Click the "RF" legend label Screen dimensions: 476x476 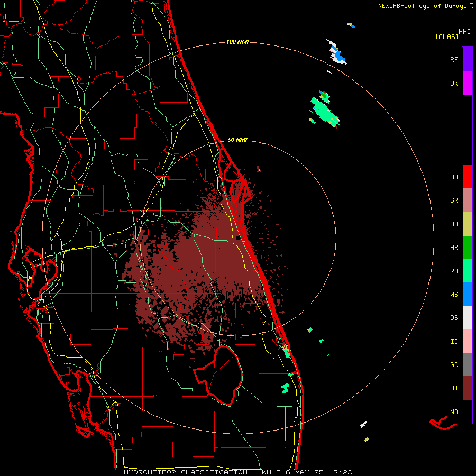(x=454, y=60)
